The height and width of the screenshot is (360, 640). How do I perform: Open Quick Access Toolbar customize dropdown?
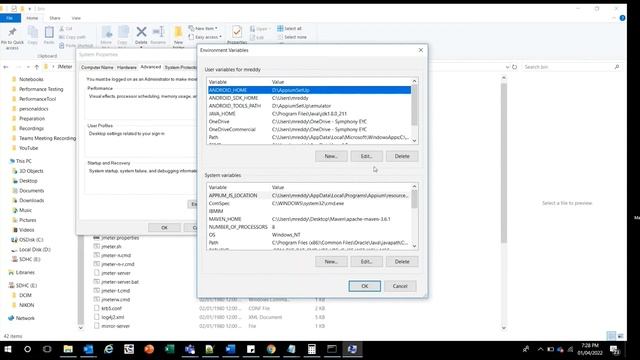[x=29, y=9]
